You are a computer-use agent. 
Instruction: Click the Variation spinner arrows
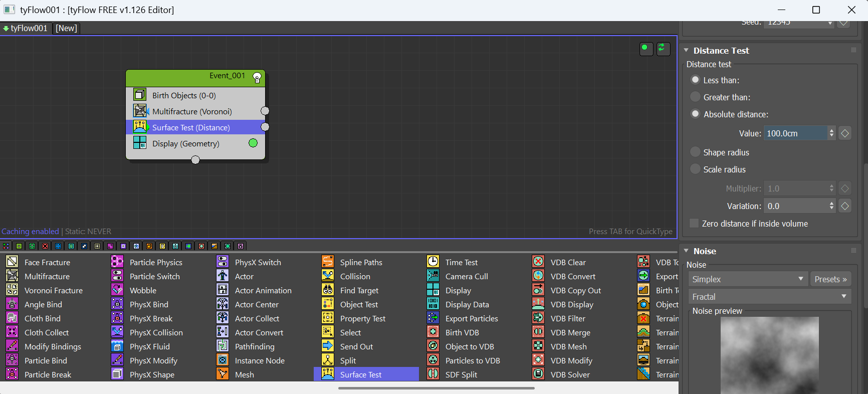[x=831, y=206]
